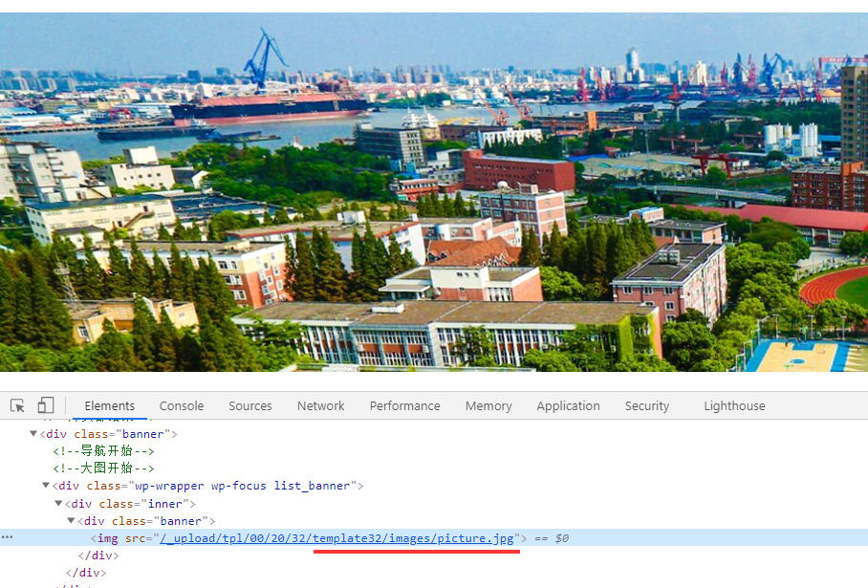Viewport: 868px width, 588px height.
Task: Activate the inspect element picker icon
Action: [x=17, y=405]
